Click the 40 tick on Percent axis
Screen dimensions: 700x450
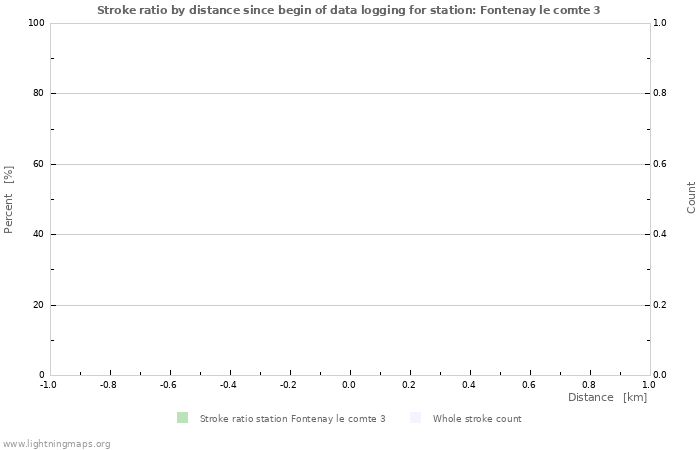(38, 235)
